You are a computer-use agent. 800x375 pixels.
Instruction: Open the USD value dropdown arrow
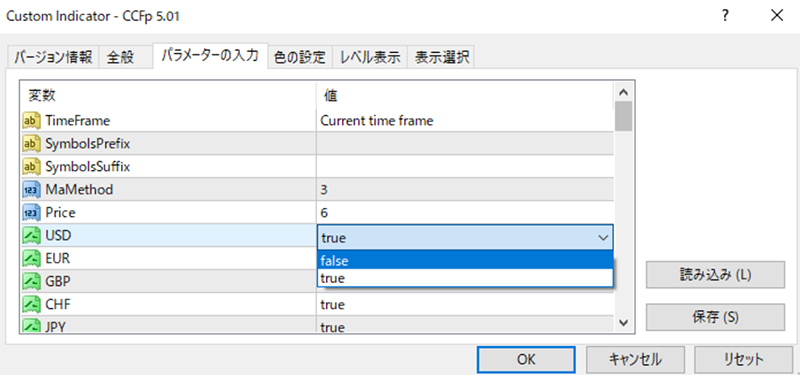[x=603, y=238]
